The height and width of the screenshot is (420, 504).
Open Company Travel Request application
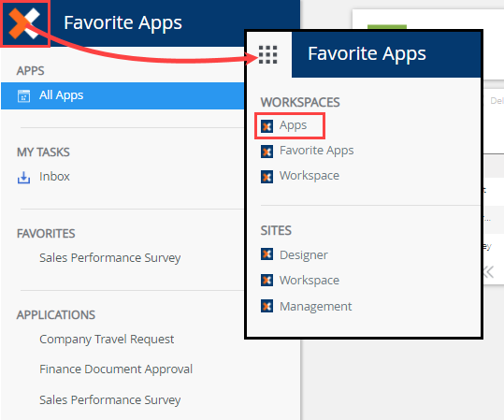pos(107,340)
